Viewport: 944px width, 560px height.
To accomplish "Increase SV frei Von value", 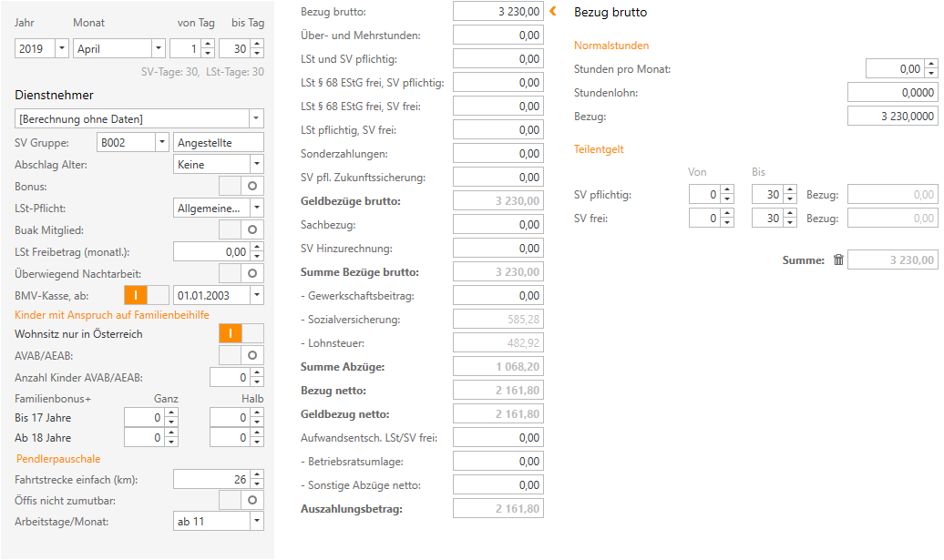I will tap(727, 213).
